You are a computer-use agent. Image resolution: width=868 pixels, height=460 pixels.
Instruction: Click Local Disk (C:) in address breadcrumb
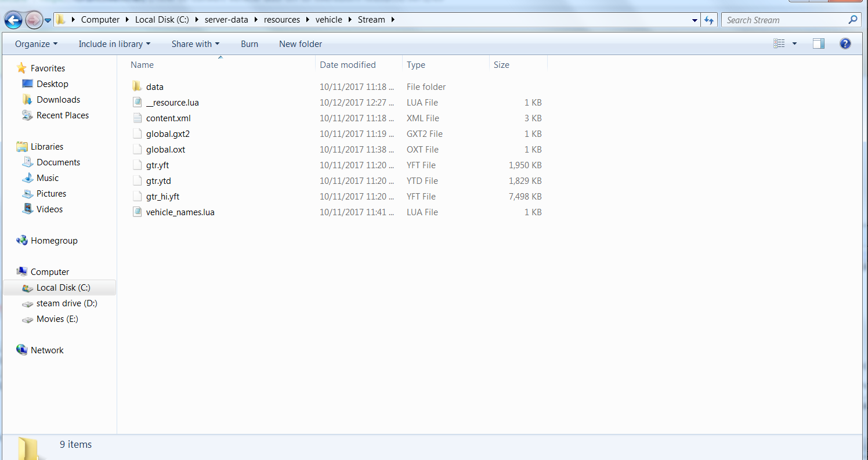click(162, 20)
